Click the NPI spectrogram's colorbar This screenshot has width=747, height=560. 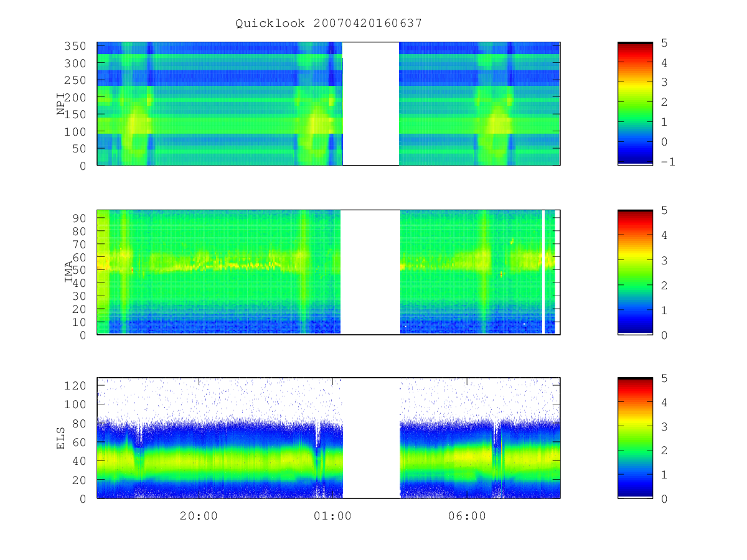[x=635, y=103]
